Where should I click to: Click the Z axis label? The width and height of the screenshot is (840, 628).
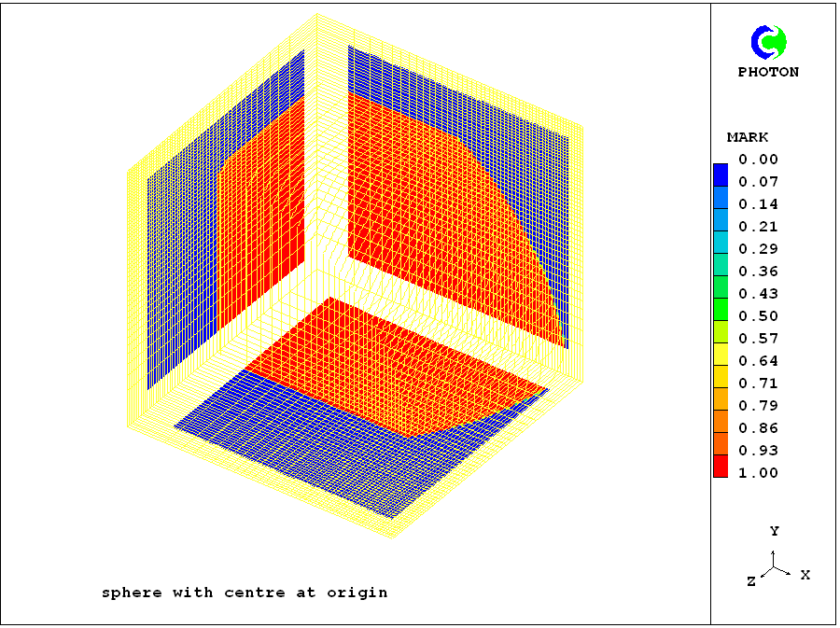point(750,581)
